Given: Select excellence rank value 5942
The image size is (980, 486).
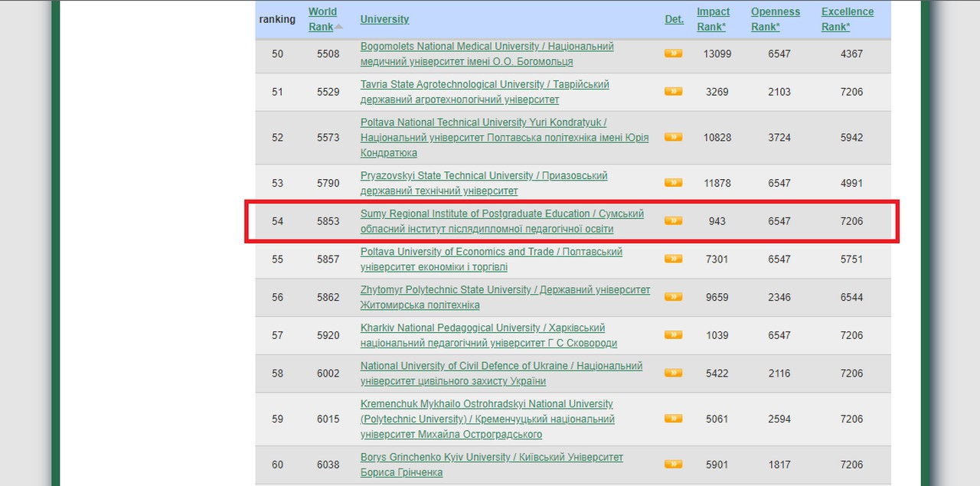Looking at the screenshot, I should [851, 138].
